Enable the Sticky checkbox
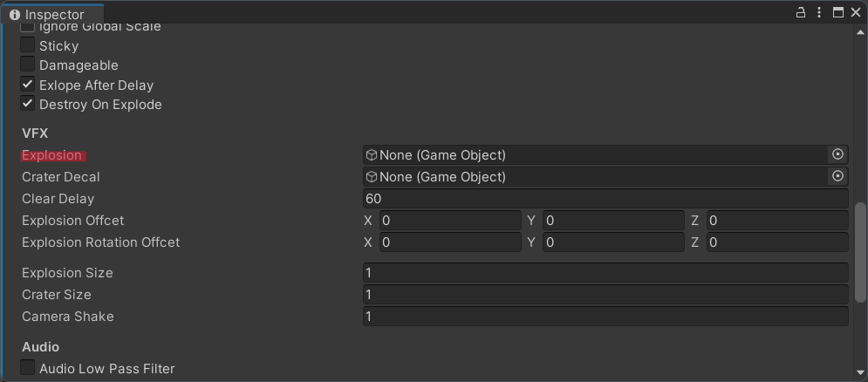This screenshot has height=382, width=868. click(28, 44)
